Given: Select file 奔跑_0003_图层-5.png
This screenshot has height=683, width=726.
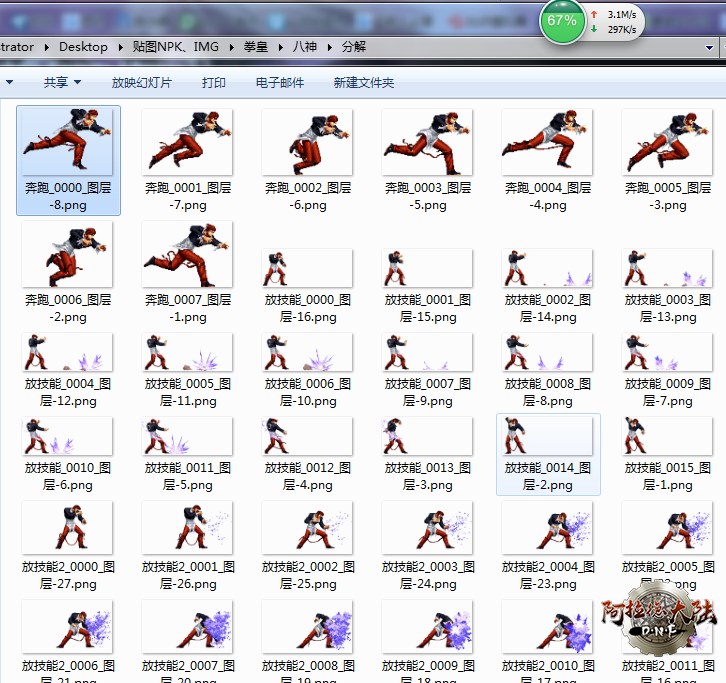Looking at the screenshot, I should [428, 142].
